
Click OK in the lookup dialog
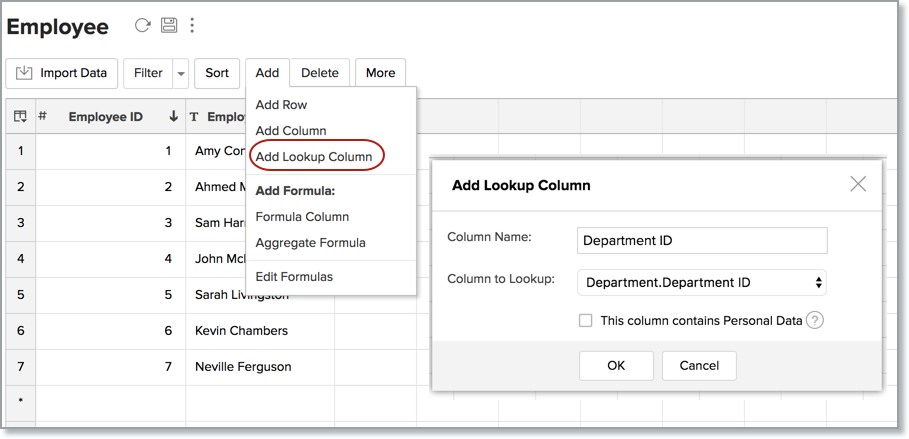click(616, 366)
